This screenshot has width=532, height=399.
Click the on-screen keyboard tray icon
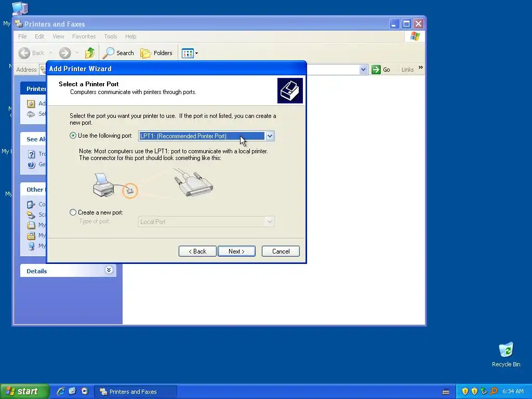(x=446, y=392)
